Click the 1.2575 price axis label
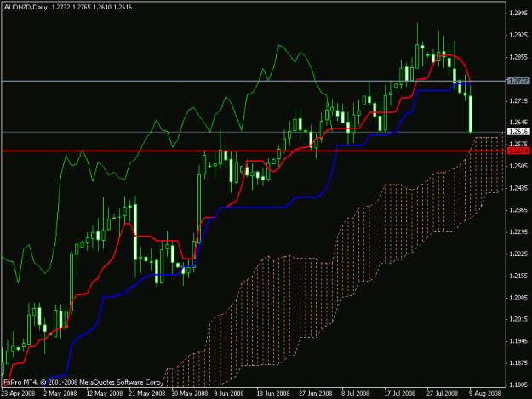 pyautogui.click(x=518, y=144)
